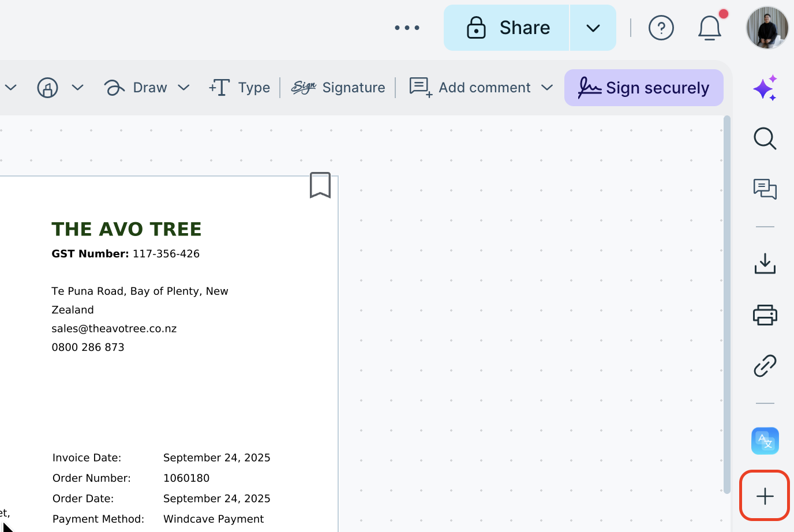Click Sign securely

(x=643, y=88)
